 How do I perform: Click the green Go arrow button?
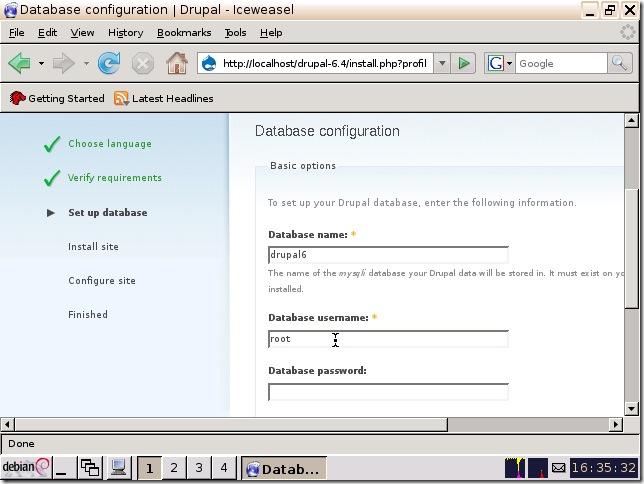click(x=464, y=63)
